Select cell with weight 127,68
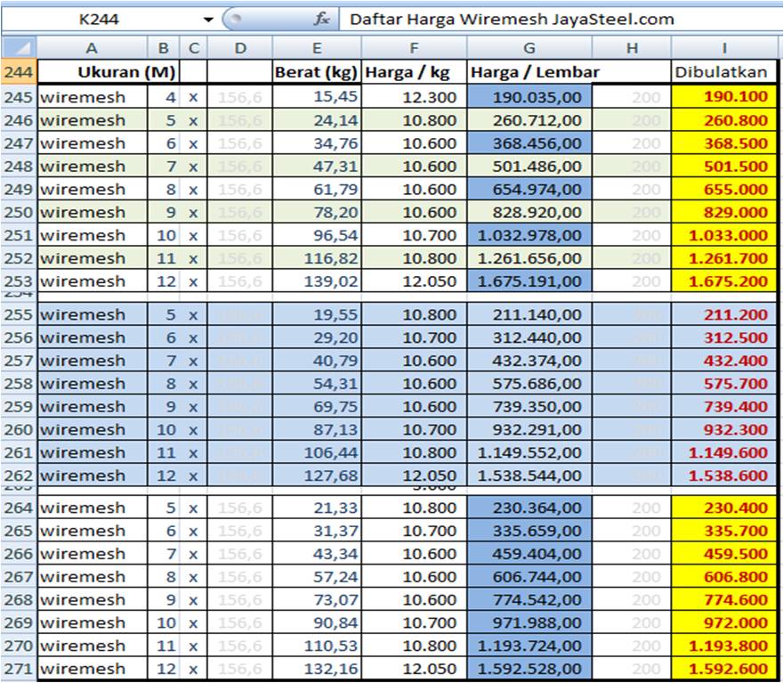 (x=317, y=476)
